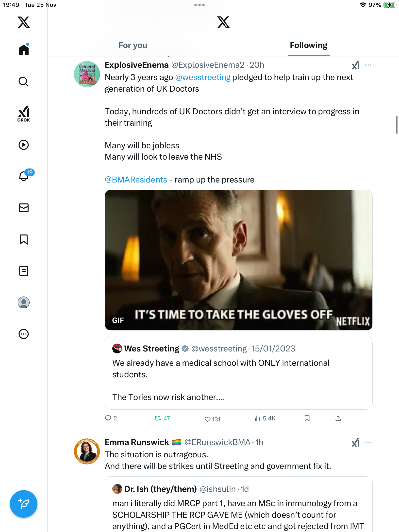Bookmark the ExplosiveEnema post
Image resolution: width=399 pixels, height=532 pixels.
[x=307, y=418]
